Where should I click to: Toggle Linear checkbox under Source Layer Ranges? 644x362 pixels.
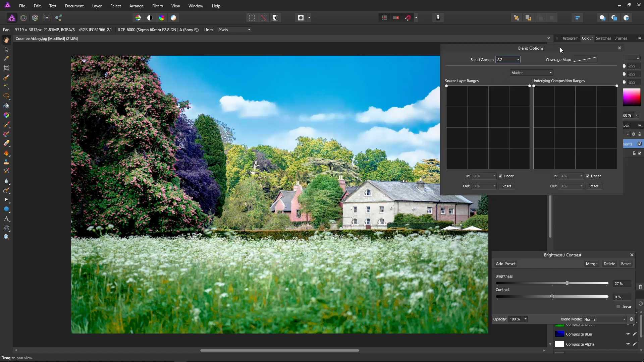(500, 176)
